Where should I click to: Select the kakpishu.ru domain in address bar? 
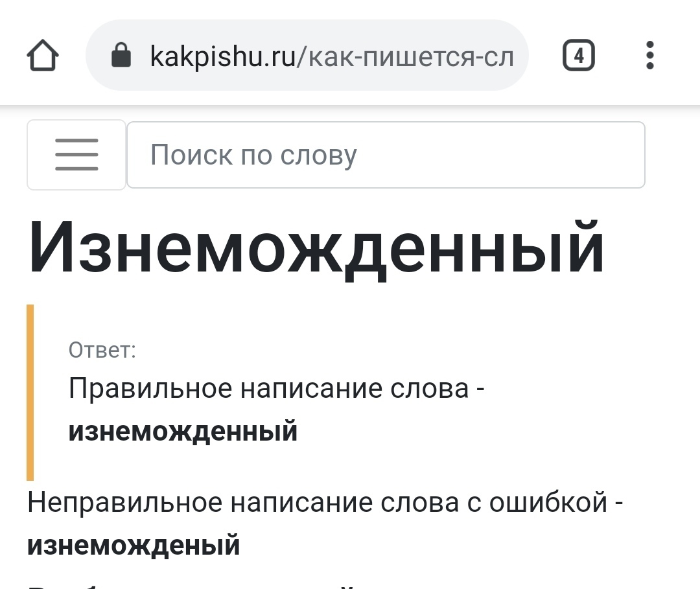(223, 57)
